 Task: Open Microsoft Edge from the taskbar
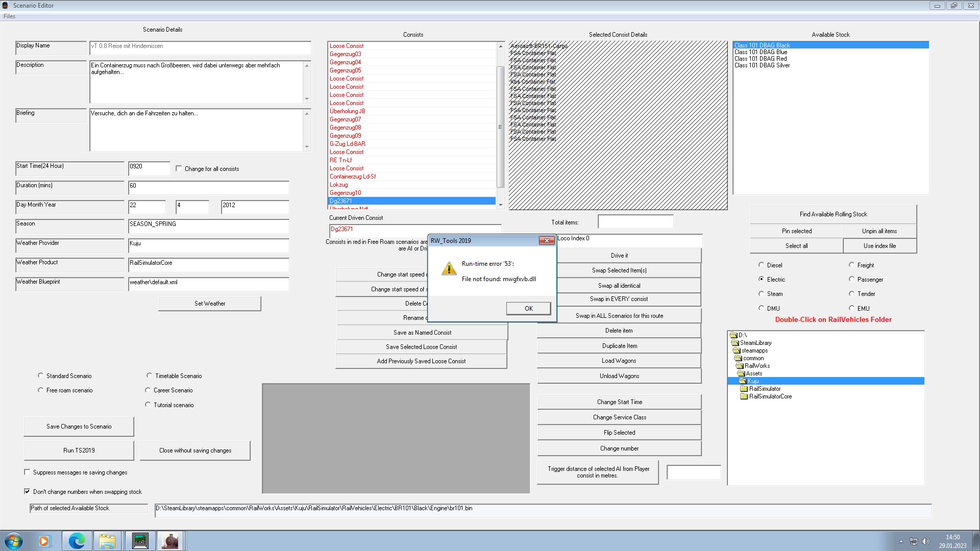(77, 541)
